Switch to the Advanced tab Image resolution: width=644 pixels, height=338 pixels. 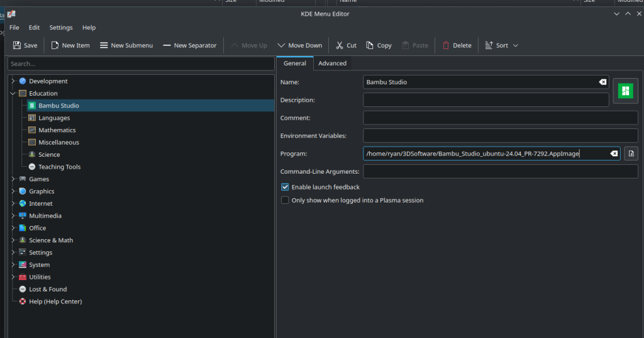click(x=332, y=64)
